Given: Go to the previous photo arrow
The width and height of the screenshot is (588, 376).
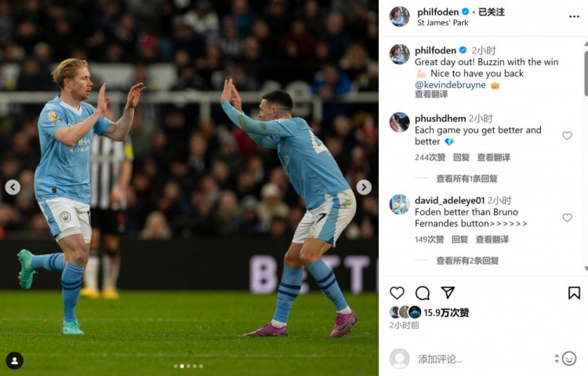Looking at the screenshot, I should click(x=13, y=187).
